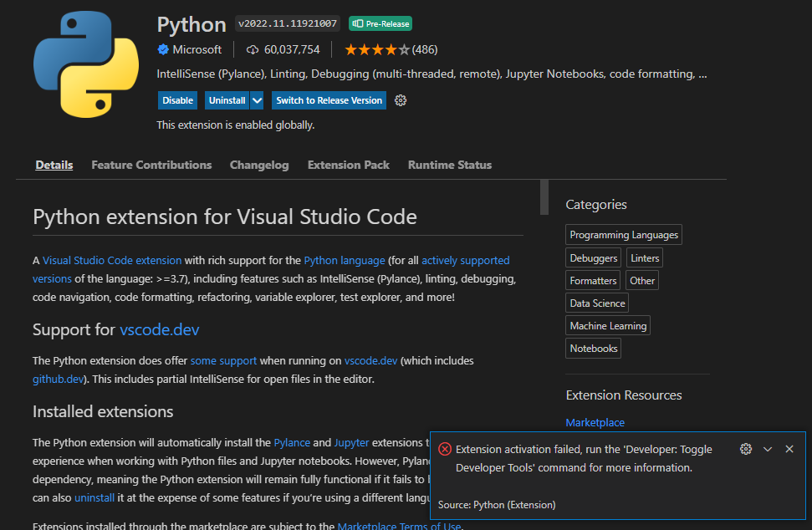Click the notification settings gear icon

coord(746,449)
